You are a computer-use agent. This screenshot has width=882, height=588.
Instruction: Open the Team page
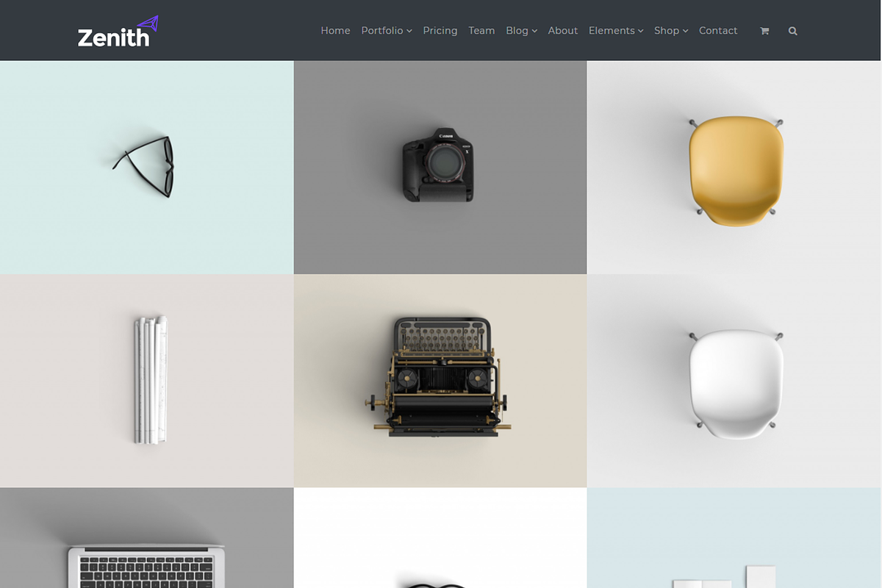(481, 30)
